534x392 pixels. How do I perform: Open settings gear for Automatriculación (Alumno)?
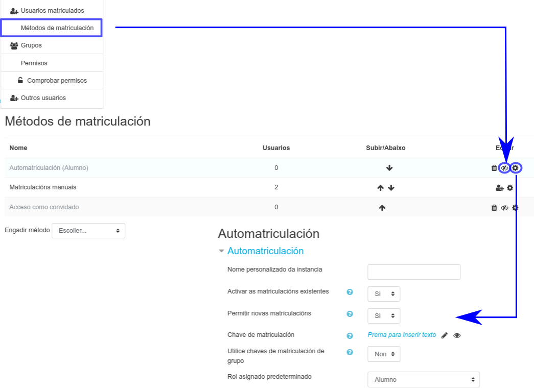[516, 168]
